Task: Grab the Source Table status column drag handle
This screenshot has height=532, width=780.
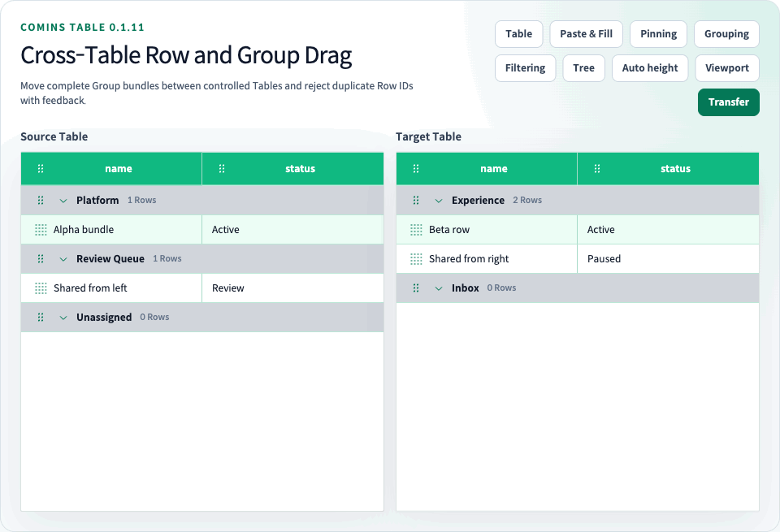Action: [x=222, y=169]
